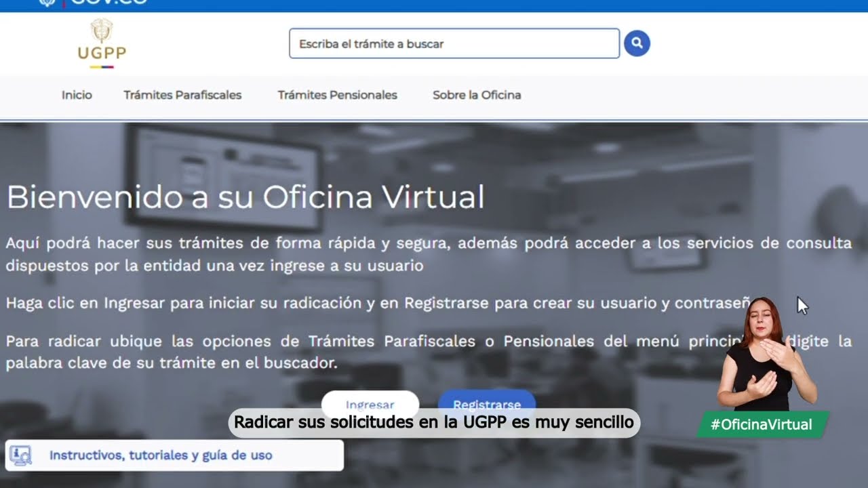
Task: Open Trámites Pensionales menu
Action: click(x=338, y=95)
